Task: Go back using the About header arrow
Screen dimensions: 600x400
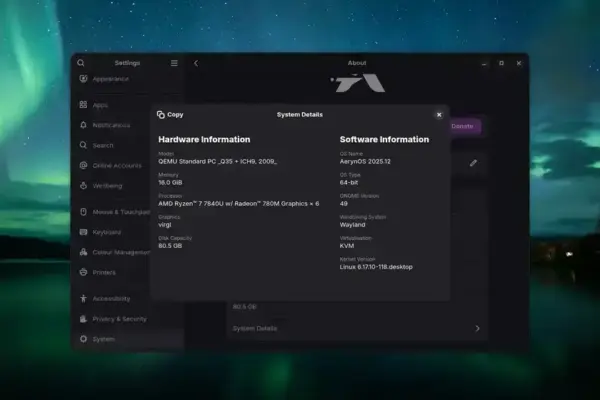Action: click(x=196, y=63)
